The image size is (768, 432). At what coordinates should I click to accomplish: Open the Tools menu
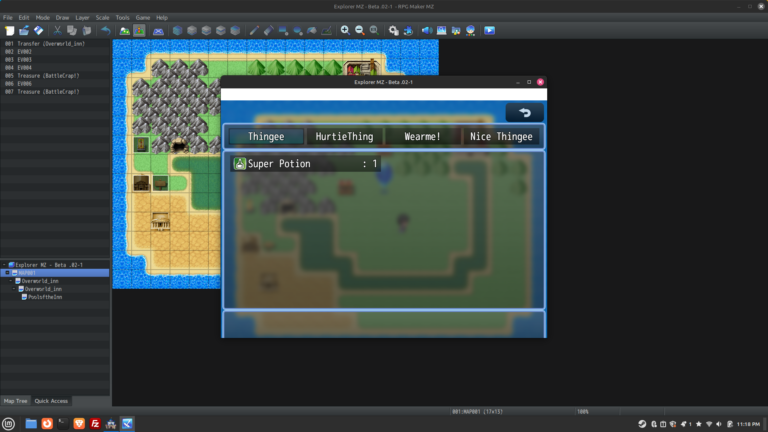pyautogui.click(x=122, y=18)
